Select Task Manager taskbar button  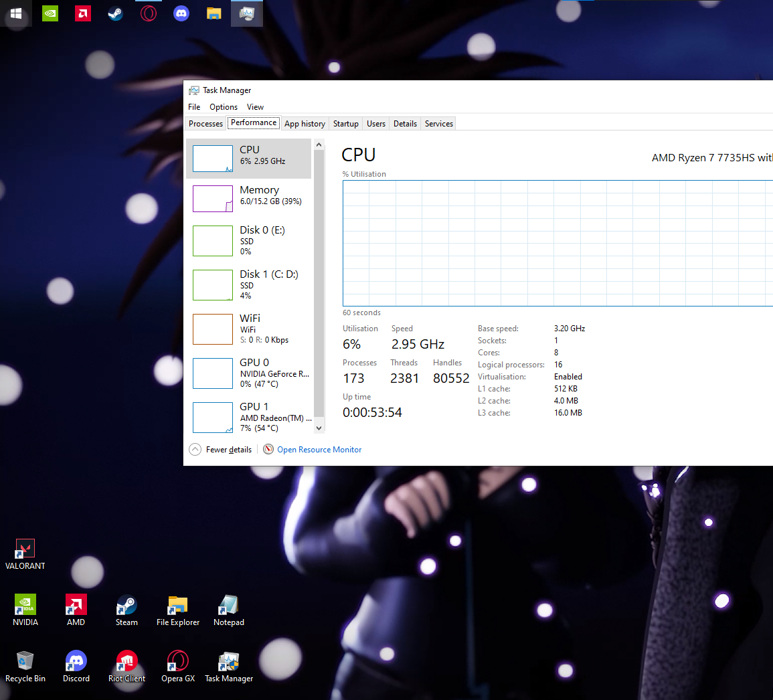point(246,13)
